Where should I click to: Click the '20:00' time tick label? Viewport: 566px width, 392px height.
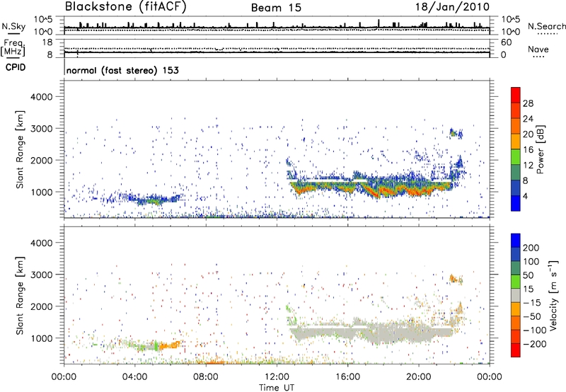click(x=418, y=377)
